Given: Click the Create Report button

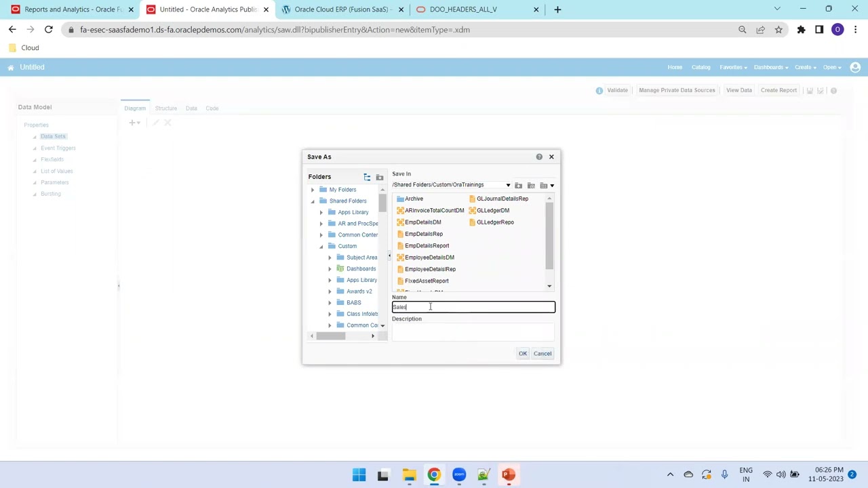Looking at the screenshot, I should [x=778, y=90].
